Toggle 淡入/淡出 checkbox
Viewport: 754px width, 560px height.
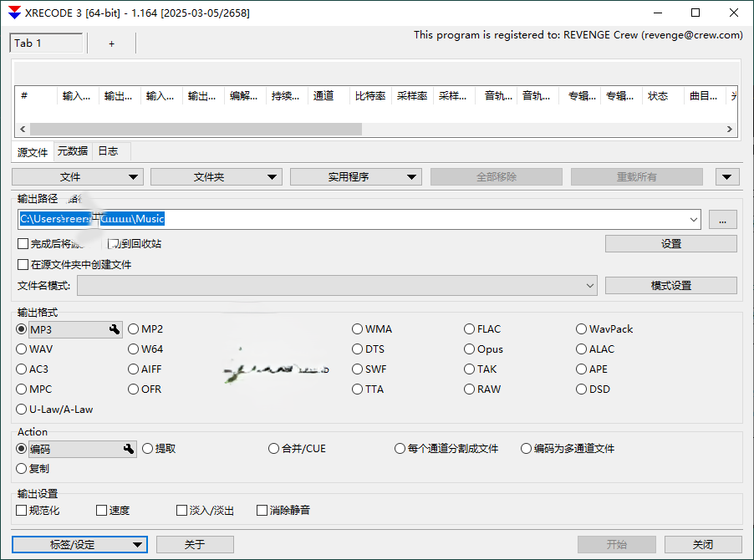point(206,511)
